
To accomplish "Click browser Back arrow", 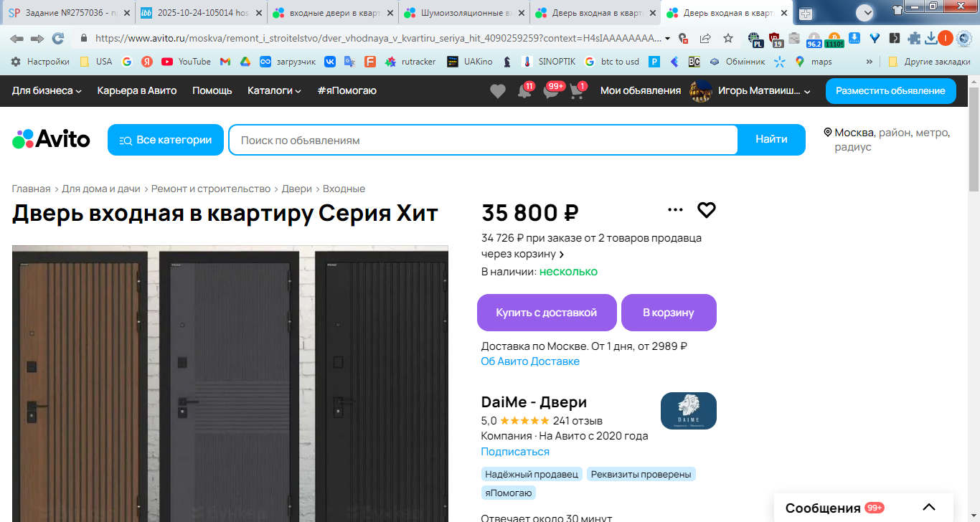I will click(17, 39).
